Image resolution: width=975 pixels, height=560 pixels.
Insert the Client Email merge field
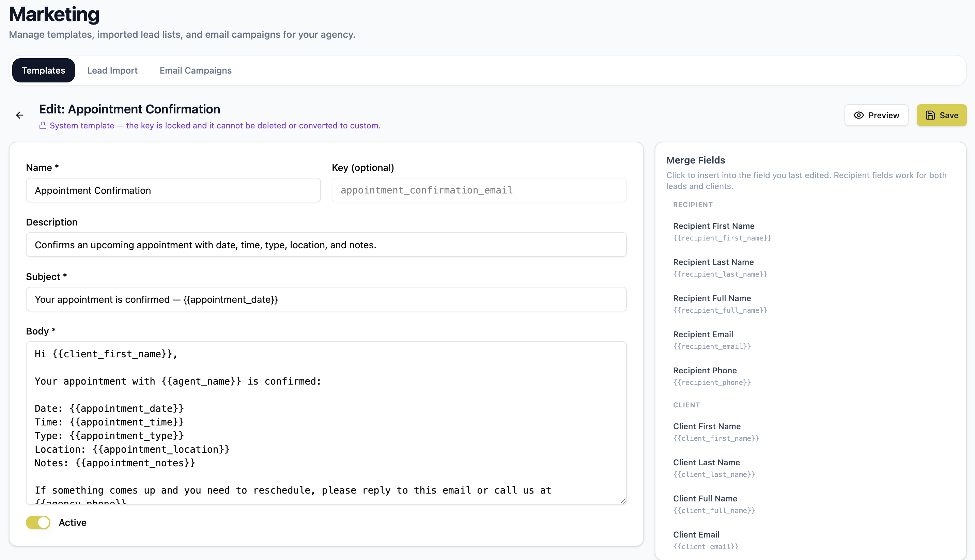706,540
